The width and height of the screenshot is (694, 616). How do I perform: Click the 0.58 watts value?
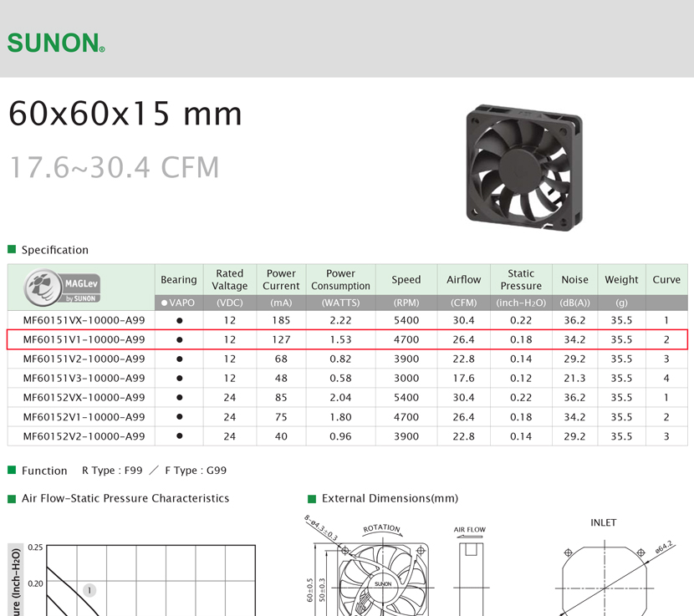(341, 379)
